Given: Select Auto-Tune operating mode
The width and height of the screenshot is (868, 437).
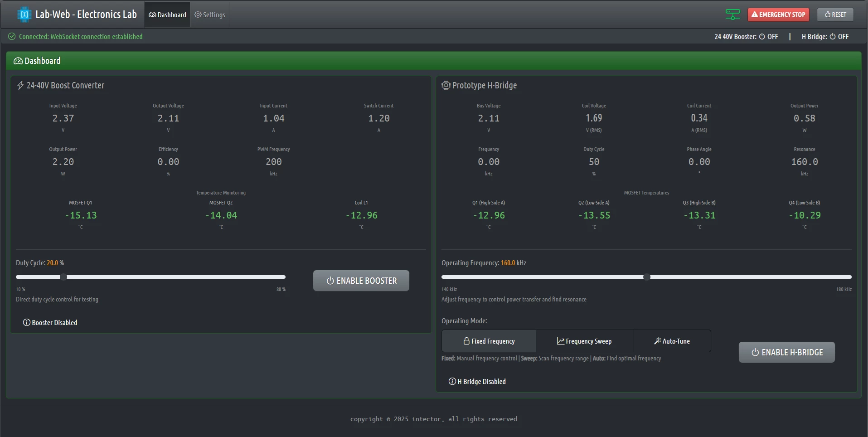Looking at the screenshot, I should [x=672, y=341].
